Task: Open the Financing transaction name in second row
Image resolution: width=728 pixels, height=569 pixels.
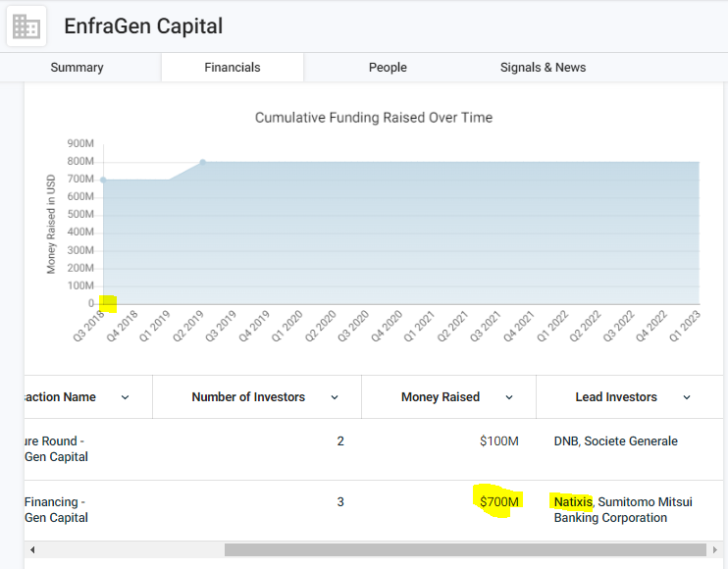Action: [x=56, y=509]
